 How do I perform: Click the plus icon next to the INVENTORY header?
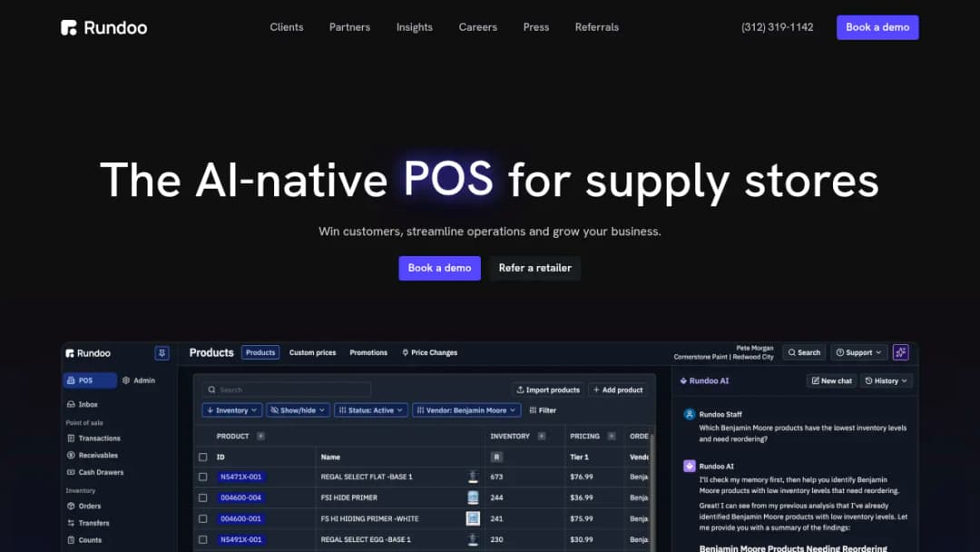(x=541, y=437)
